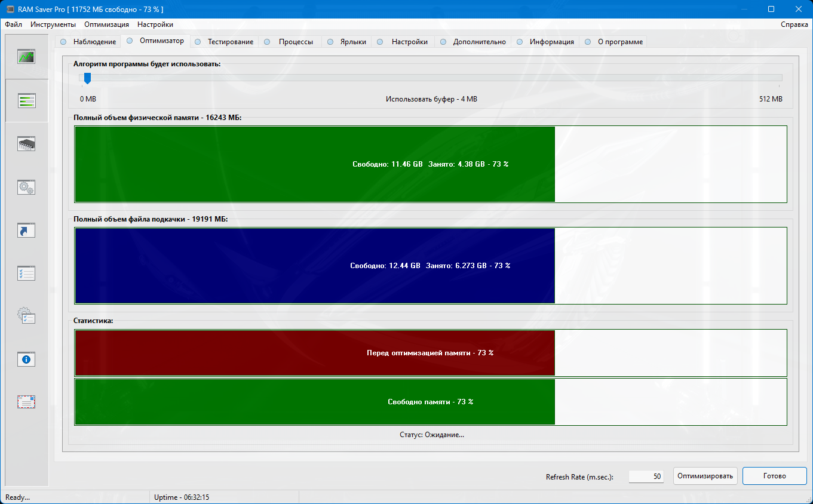Screen dimensions: 813x504
Task: Switch to the Тестирование tab
Action: pos(224,42)
